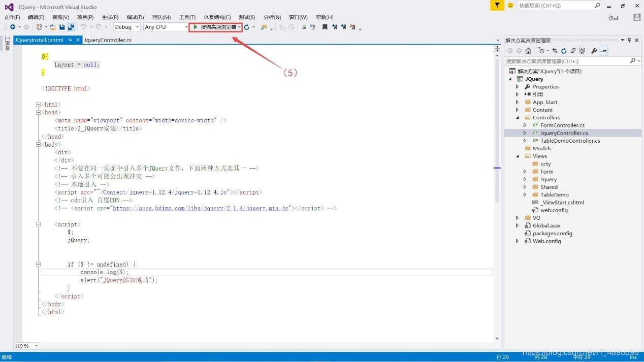This screenshot has width=644, height=362.
Task: Click the Previous Bookmark icon
Action: [335, 27]
